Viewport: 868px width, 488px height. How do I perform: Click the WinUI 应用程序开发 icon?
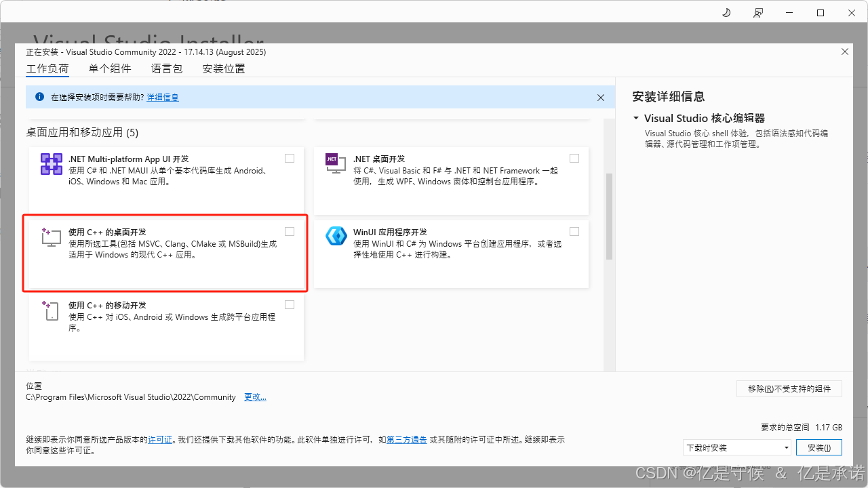(336, 236)
